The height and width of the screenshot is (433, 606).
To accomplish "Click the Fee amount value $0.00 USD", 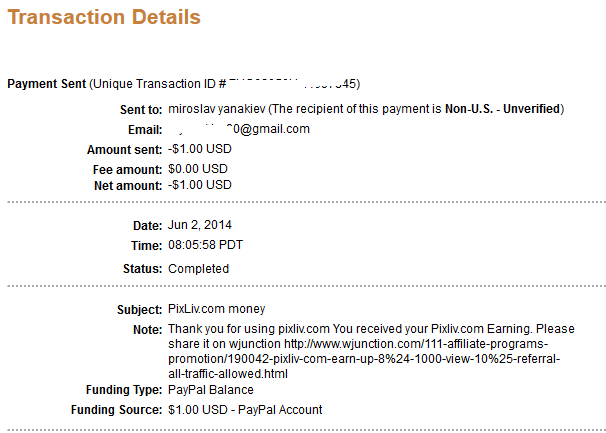I will coord(197,169).
